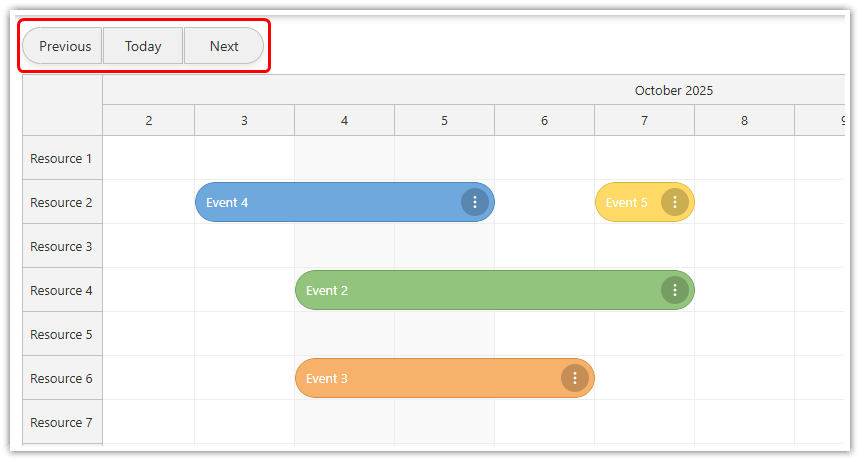Click the day 3 column header
Screen dimensions: 860x461
244,121
